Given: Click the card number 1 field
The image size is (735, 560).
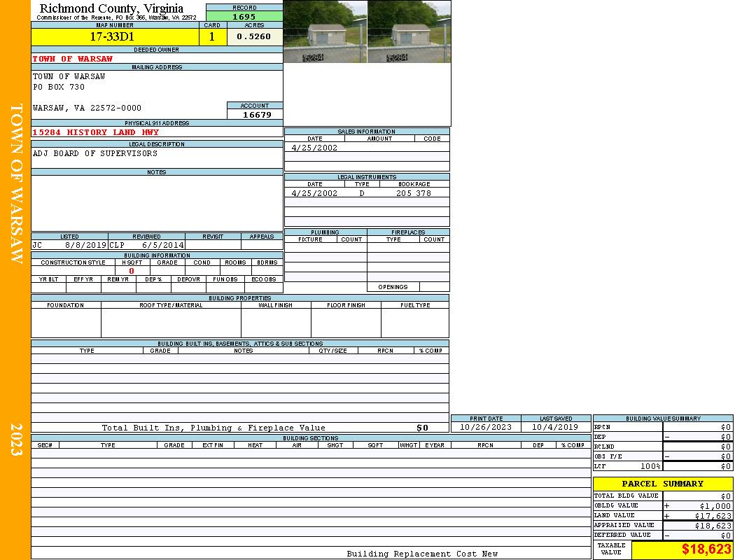Looking at the screenshot, I should (x=212, y=37).
